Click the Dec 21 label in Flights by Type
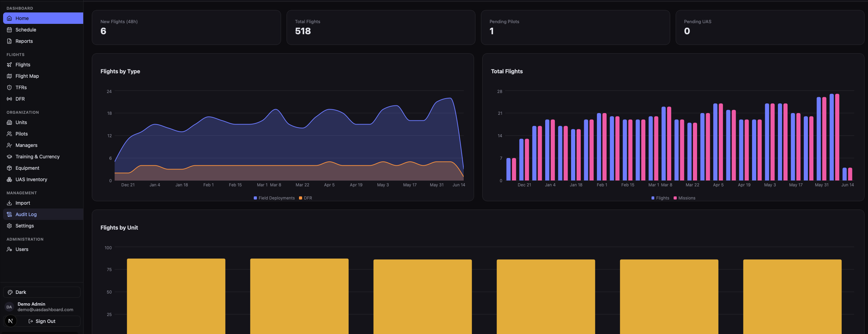Image resolution: width=868 pixels, height=334 pixels. pos(128,185)
